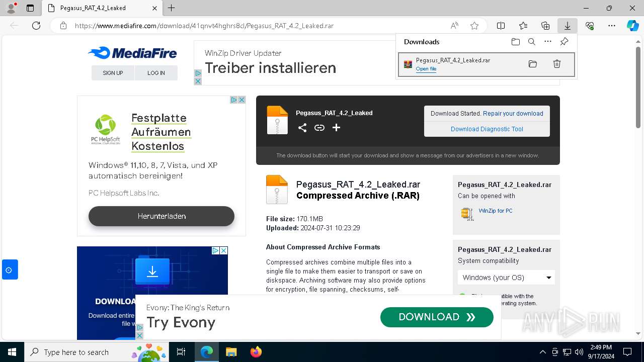The height and width of the screenshot is (362, 644).
Task: Open the Copilot sidebar
Action: tap(633, 26)
